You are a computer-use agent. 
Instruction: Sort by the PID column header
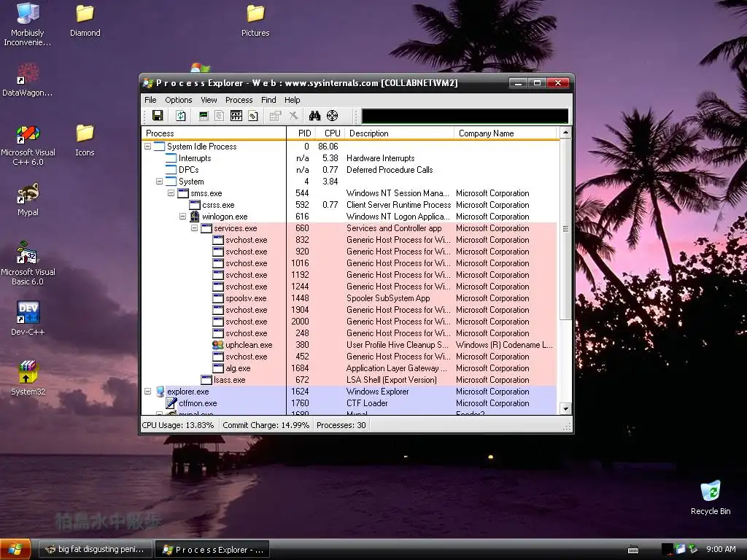tap(301, 133)
